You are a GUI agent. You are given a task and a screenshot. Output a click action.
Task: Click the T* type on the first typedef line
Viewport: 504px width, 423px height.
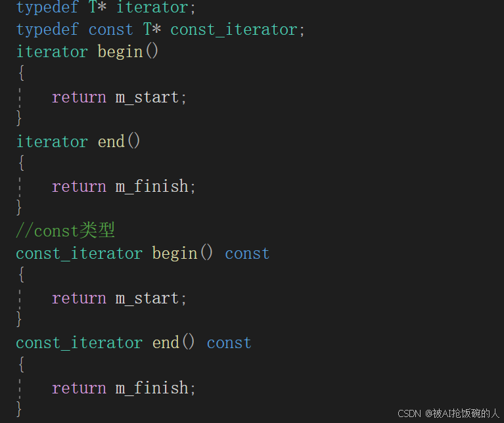point(97,7)
